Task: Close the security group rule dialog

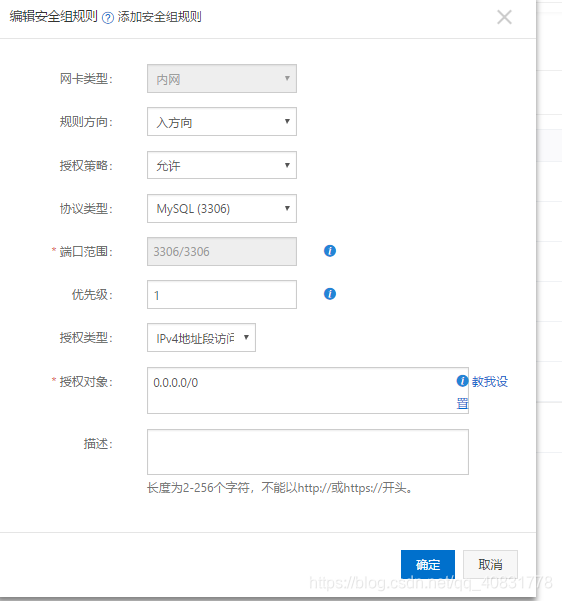Action: (504, 17)
